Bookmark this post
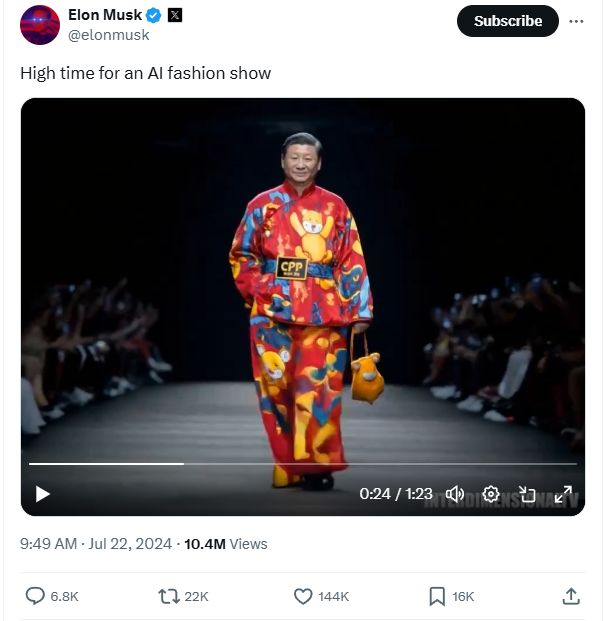The width and height of the screenshot is (604, 621). [x=437, y=596]
